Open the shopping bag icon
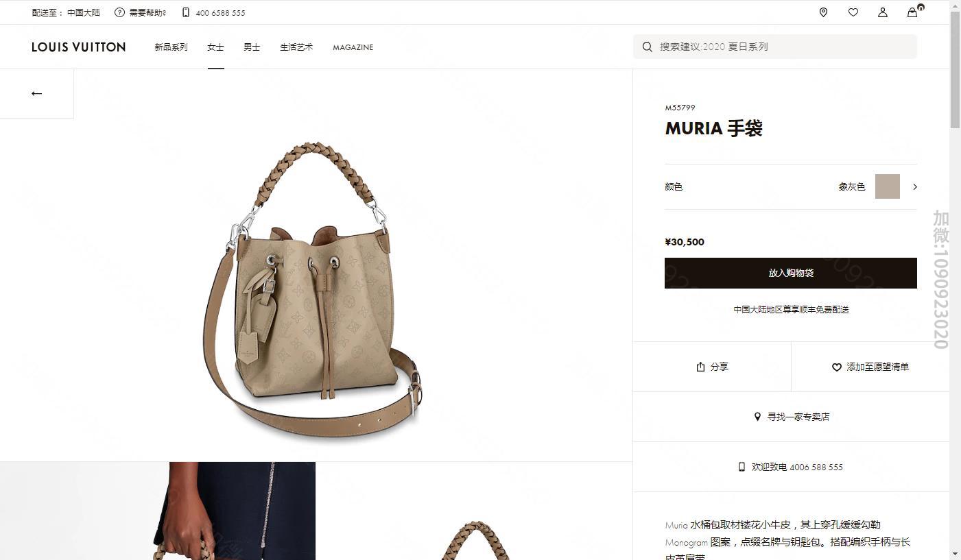Screen dimensions: 961x560 point(912,12)
